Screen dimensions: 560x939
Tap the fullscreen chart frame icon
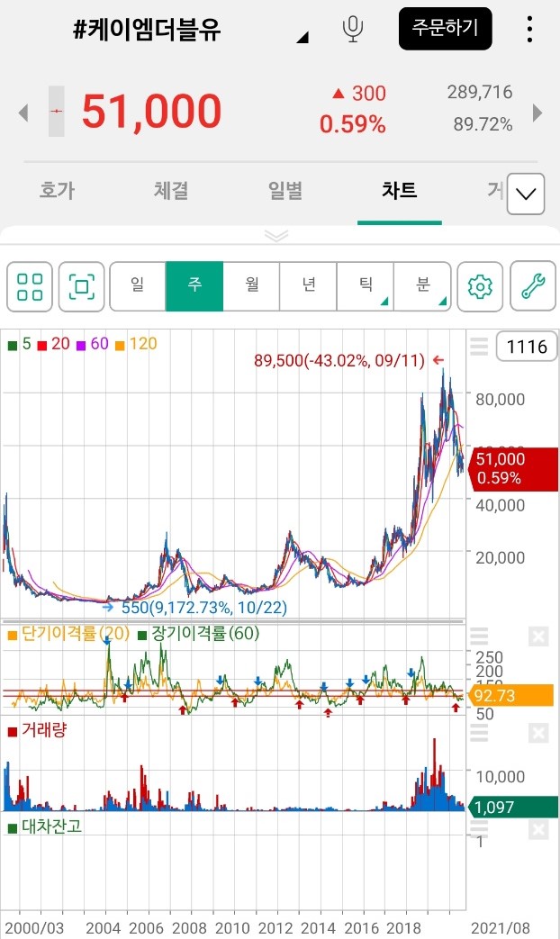[x=81, y=287]
